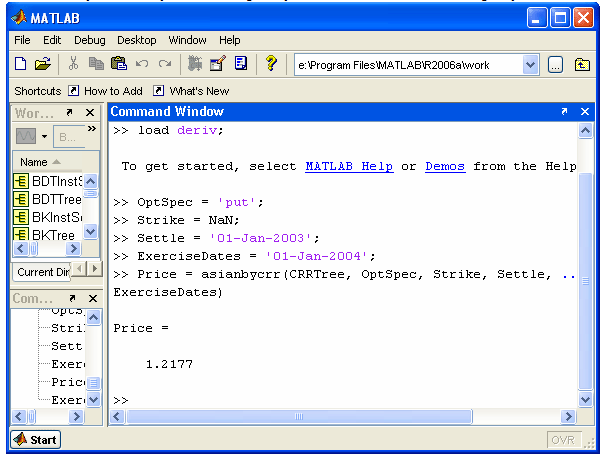The width and height of the screenshot is (600, 455).
Task: Open the Profiler toolbar icon
Action: (241, 64)
